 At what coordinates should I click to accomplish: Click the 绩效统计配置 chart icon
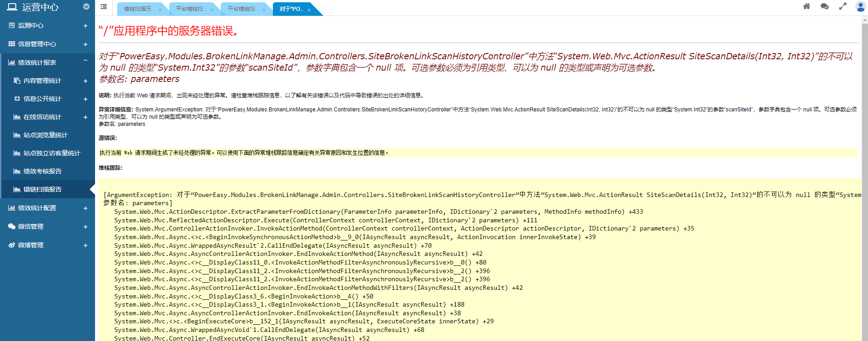point(12,208)
